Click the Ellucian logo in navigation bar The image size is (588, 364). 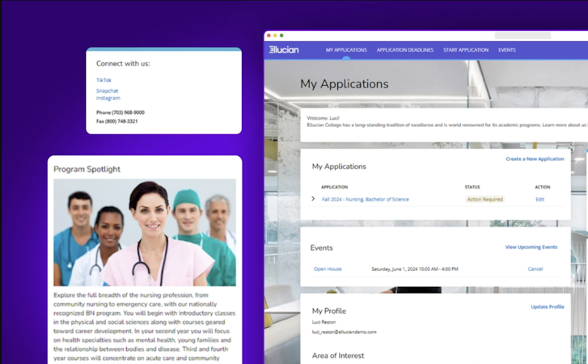pyautogui.click(x=284, y=50)
